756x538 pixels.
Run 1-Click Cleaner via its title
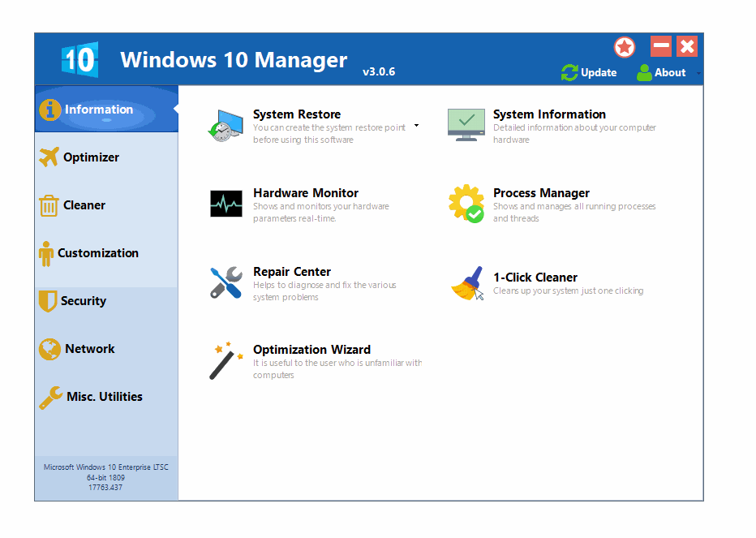535,278
